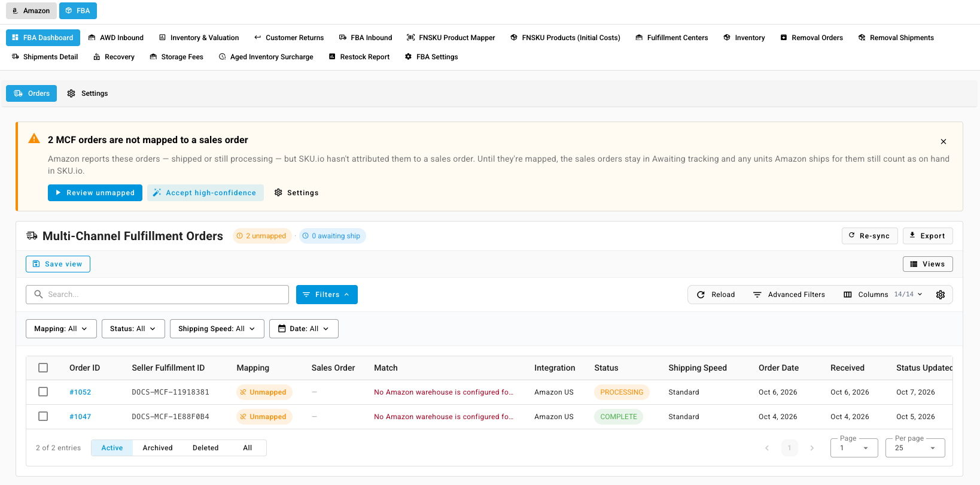Open FBA Settings

pos(431,57)
